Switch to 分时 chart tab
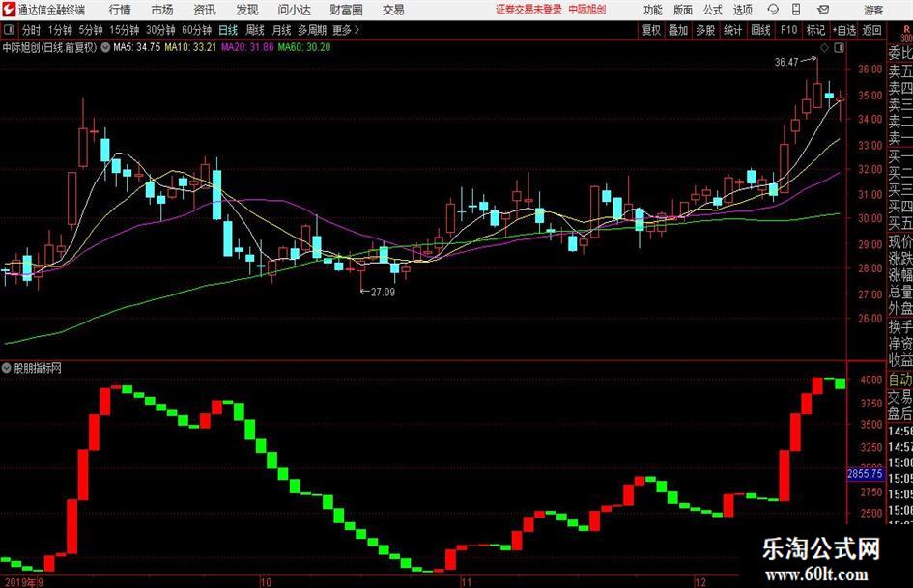The image size is (913, 588). pyautogui.click(x=32, y=30)
